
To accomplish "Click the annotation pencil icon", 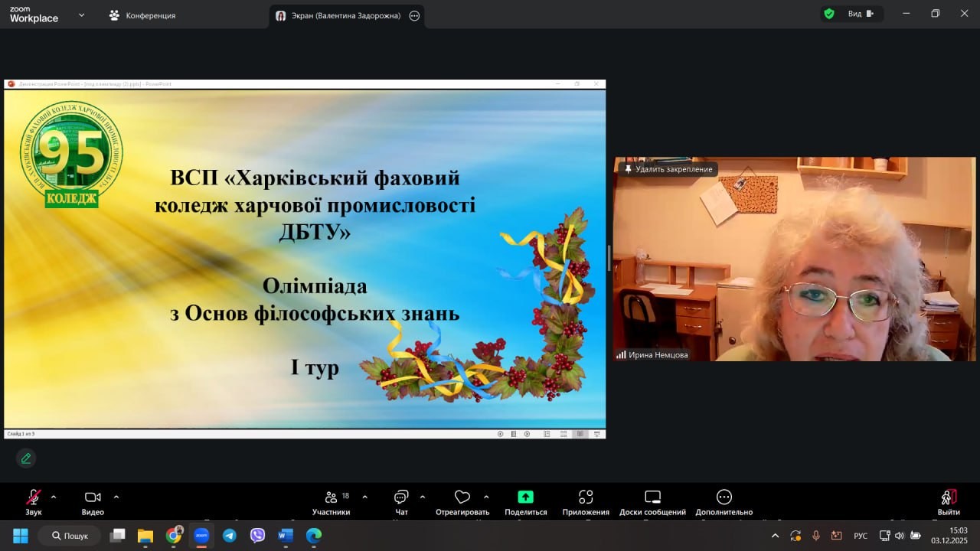I will click(26, 458).
